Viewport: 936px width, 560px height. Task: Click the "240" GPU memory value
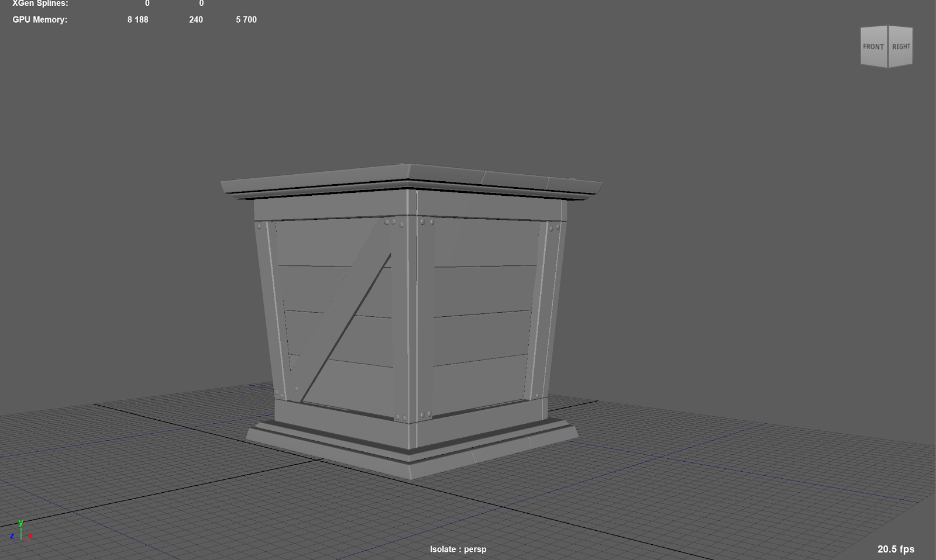tap(196, 20)
